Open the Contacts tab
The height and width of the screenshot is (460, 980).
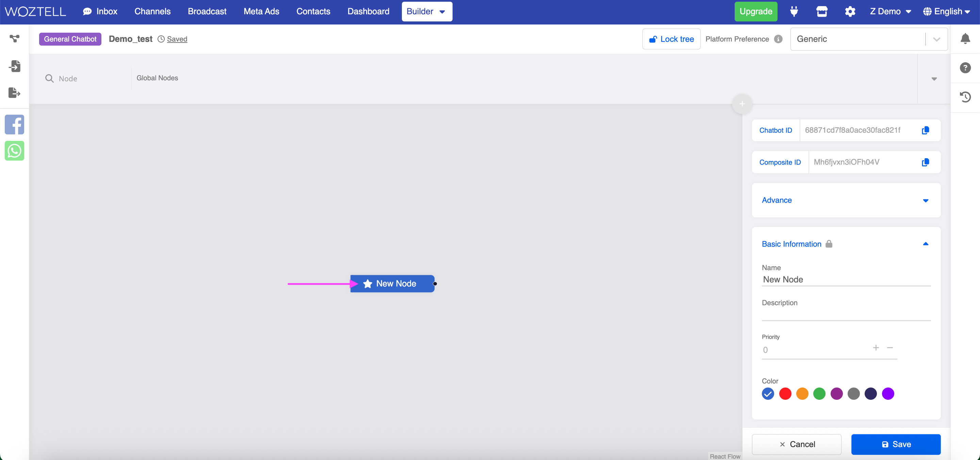[313, 12]
